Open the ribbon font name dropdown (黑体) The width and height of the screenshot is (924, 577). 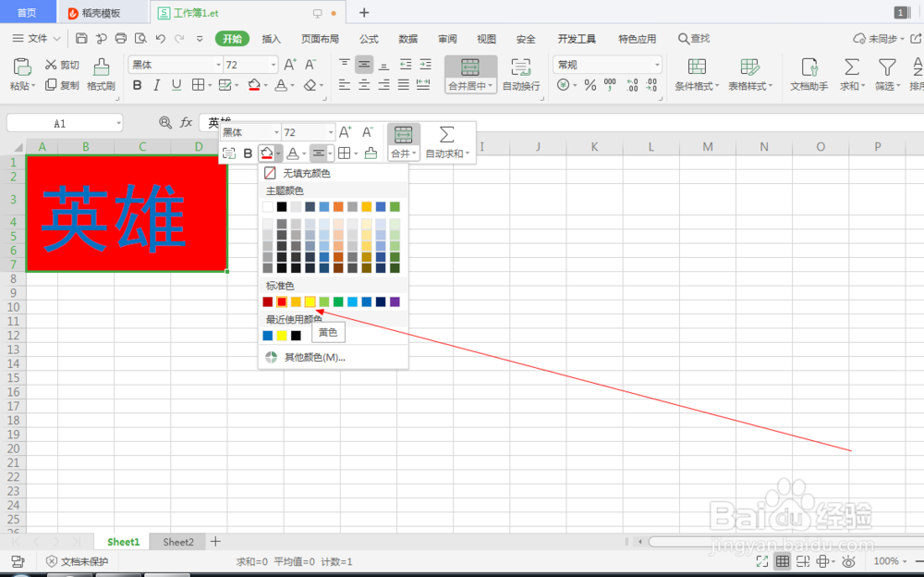(219, 65)
